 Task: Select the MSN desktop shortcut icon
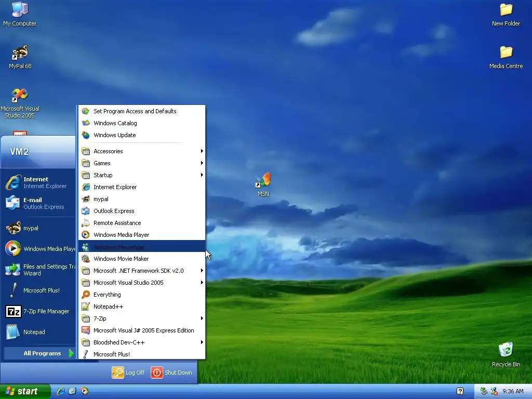[x=263, y=184]
